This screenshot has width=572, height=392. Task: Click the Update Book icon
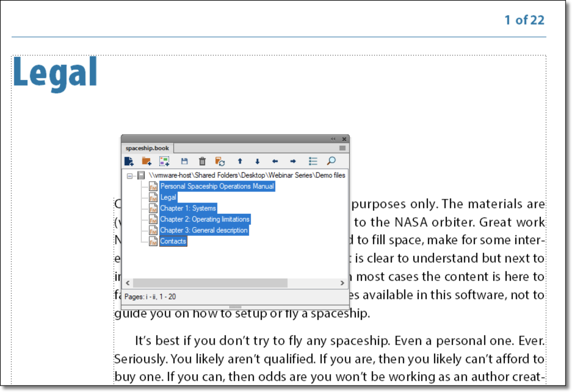click(220, 161)
